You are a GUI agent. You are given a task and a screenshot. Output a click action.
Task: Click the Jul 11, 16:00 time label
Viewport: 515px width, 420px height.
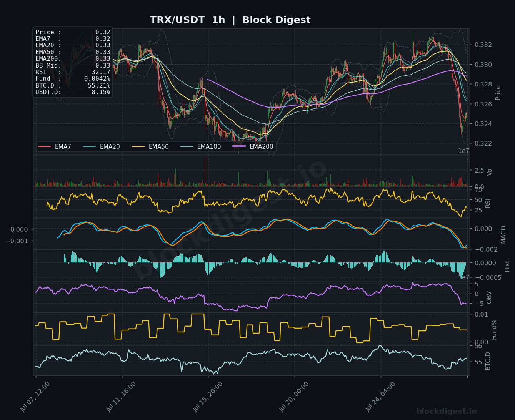point(121,397)
